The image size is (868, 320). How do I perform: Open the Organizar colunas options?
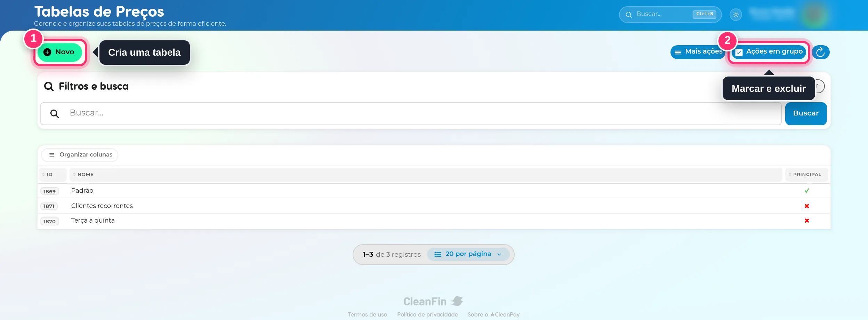pyautogui.click(x=80, y=155)
